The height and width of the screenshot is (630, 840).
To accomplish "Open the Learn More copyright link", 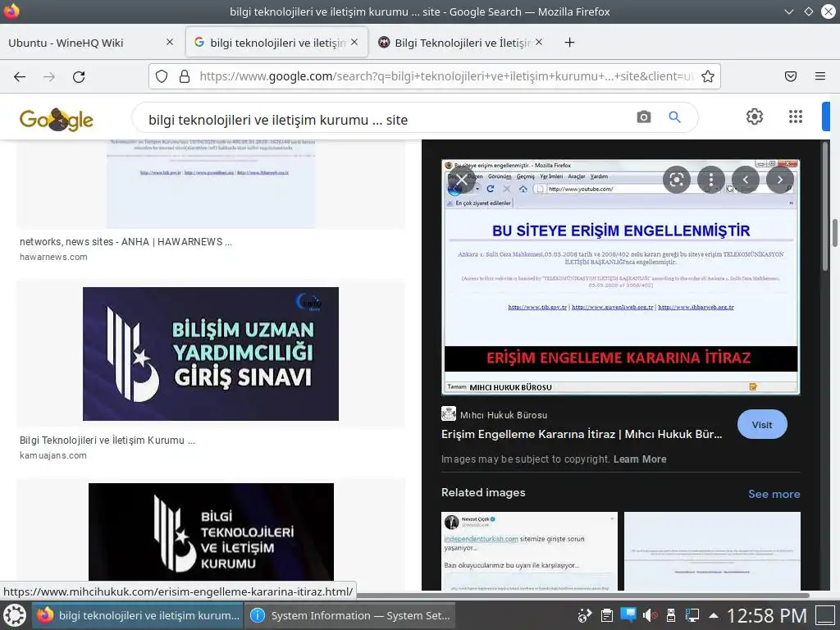I will tap(640, 459).
